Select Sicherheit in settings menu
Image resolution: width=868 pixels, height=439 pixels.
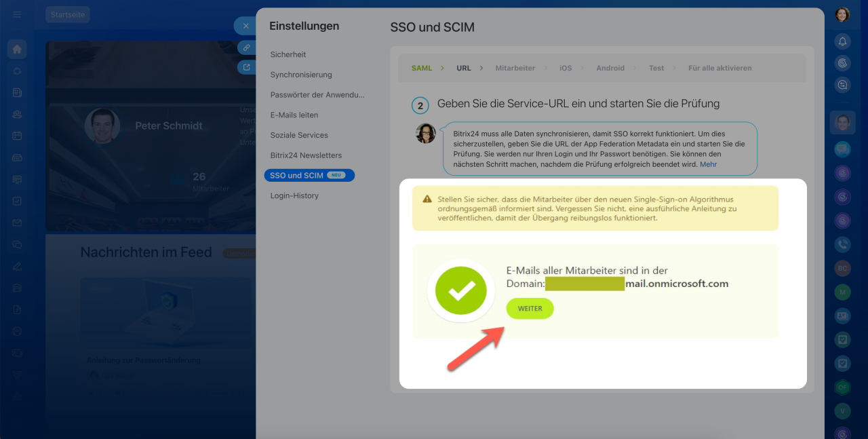pos(288,54)
